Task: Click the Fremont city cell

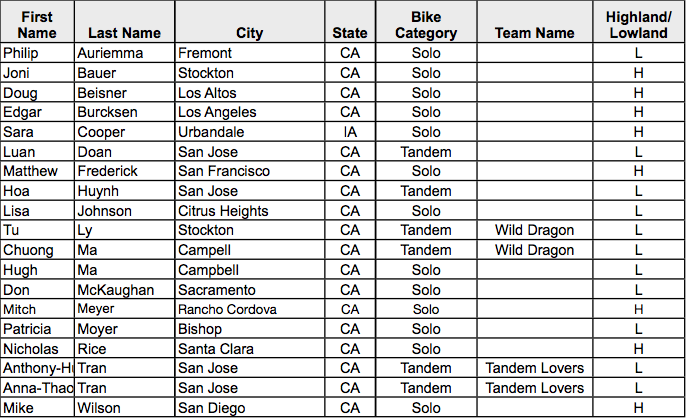Action: tap(249, 53)
